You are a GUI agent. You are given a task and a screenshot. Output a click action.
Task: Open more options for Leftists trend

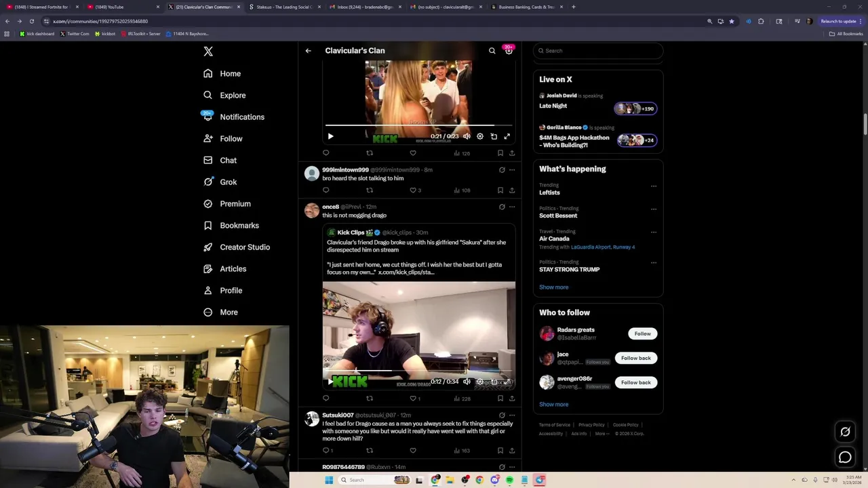(654, 186)
